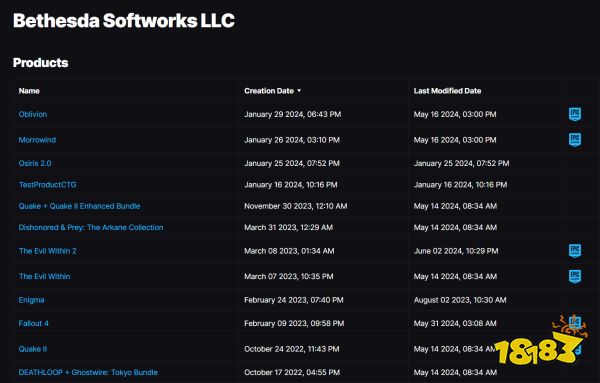The width and height of the screenshot is (600, 383).
Task: Sort by Creation Date column arrow
Action: pyautogui.click(x=299, y=91)
